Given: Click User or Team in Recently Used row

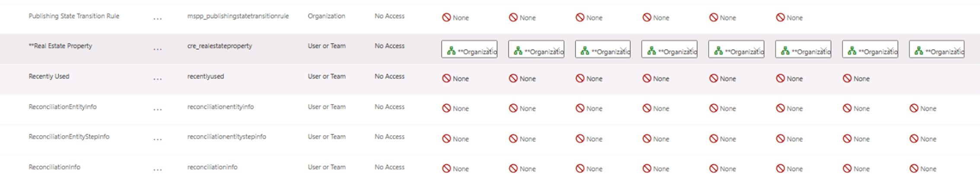Looking at the screenshot, I should point(327,76).
